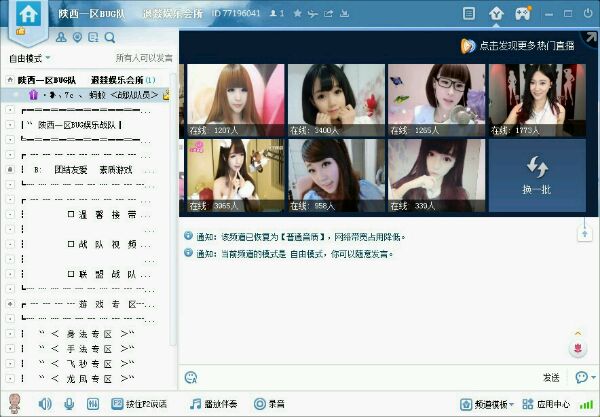This screenshot has width=600, height=417.
Task: Favorite the channel with the star icon
Action: pyautogui.click(x=297, y=13)
